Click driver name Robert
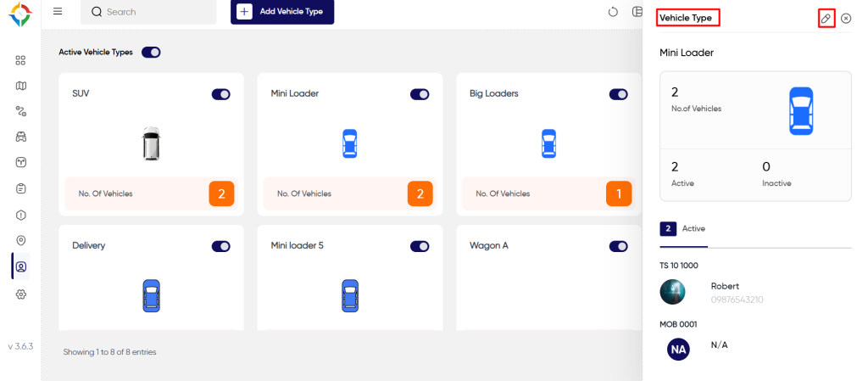The width and height of the screenshot is (868, 381). (726, 286)
